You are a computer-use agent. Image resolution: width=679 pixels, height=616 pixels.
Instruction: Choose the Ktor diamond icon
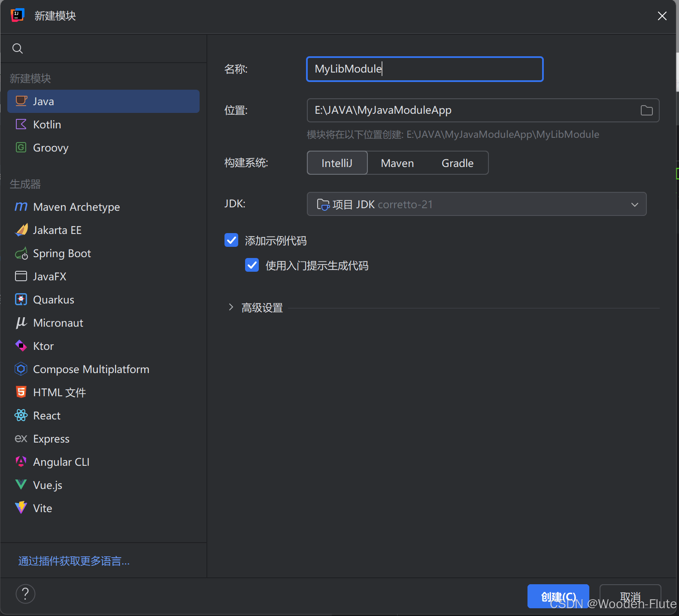click(x=21, y=346)
